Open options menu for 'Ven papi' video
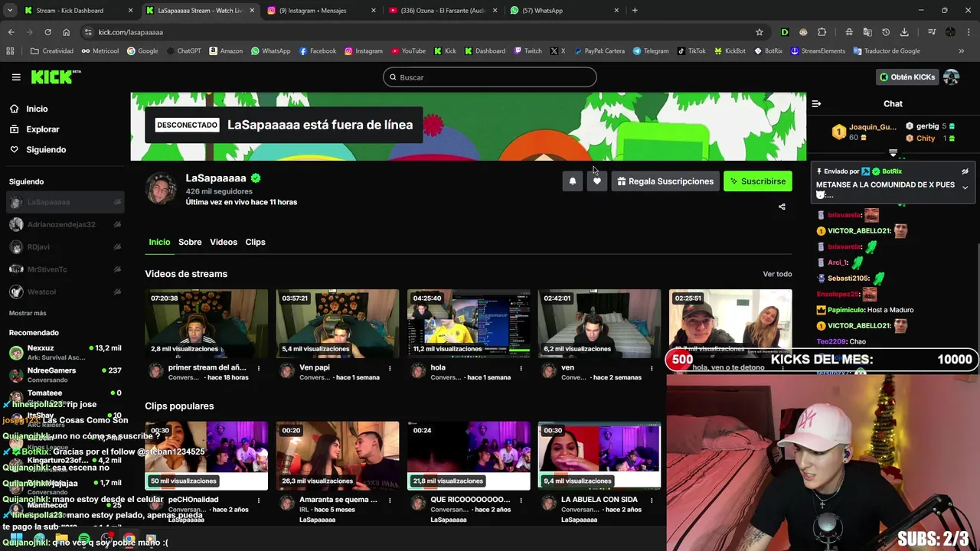980x551 pixels. point(390,368)
